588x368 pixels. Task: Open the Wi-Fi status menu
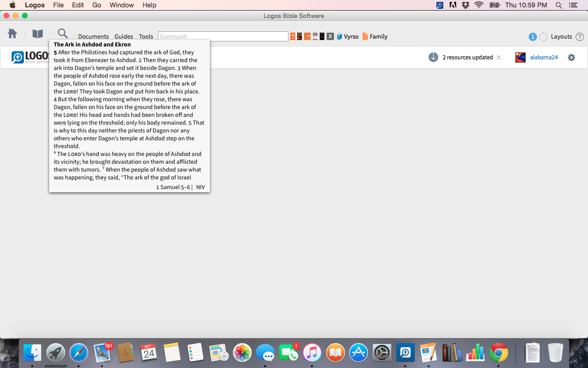(x=479, y=5)
